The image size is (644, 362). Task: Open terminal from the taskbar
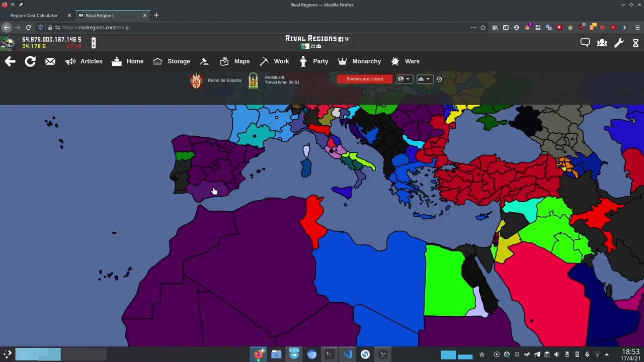coord(329,354)
